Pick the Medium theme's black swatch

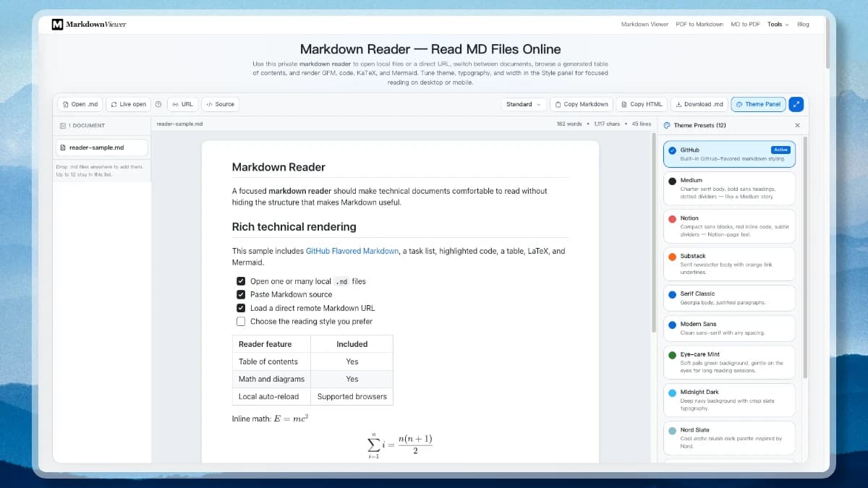click(673, 181)
